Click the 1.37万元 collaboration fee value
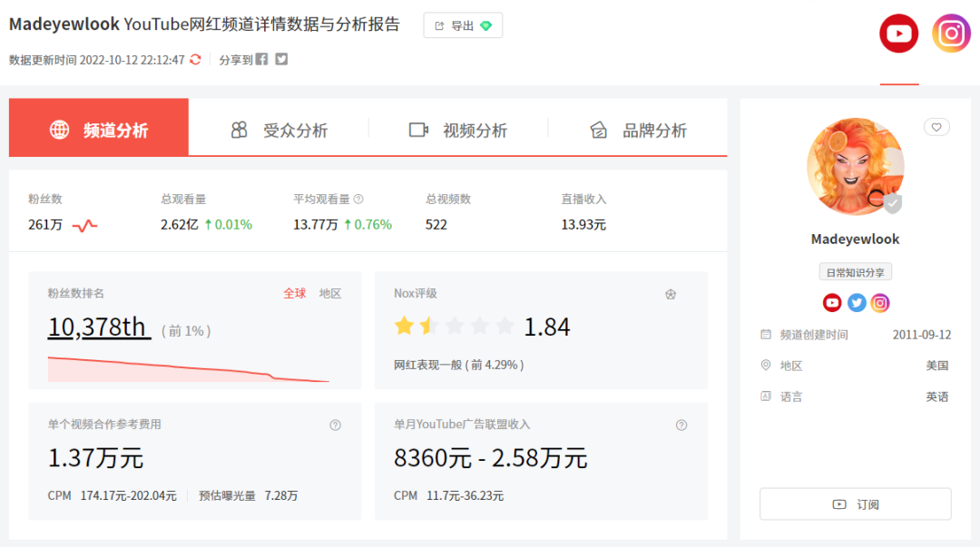The height and width of the screenshot is (547, 980). 95,457
